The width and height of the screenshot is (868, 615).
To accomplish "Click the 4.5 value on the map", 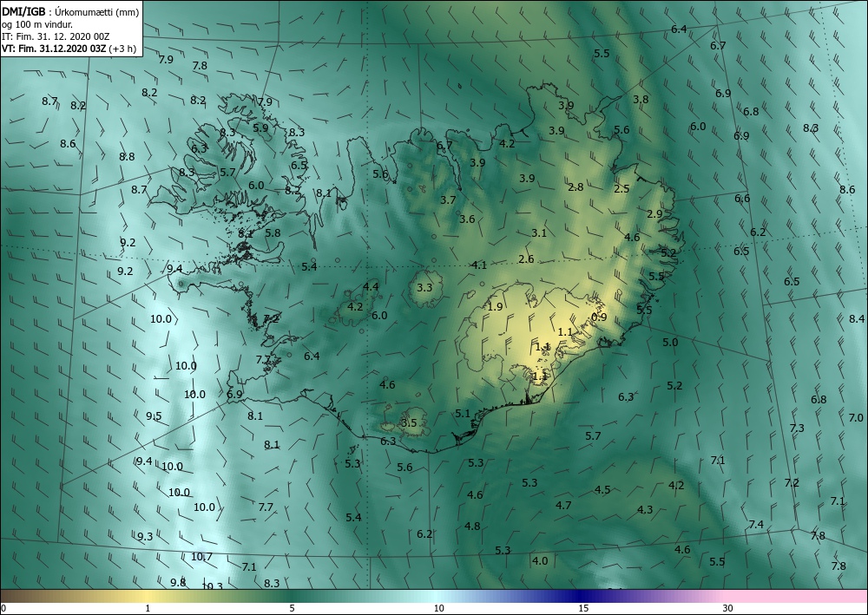I will click(602, 489).
